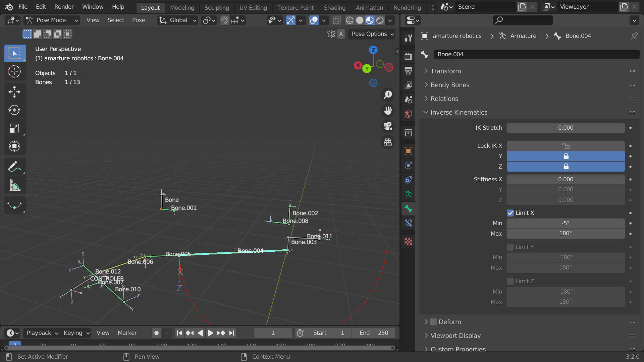Activate the Rotate tool

pyautogui.click(x=14, y=110)
